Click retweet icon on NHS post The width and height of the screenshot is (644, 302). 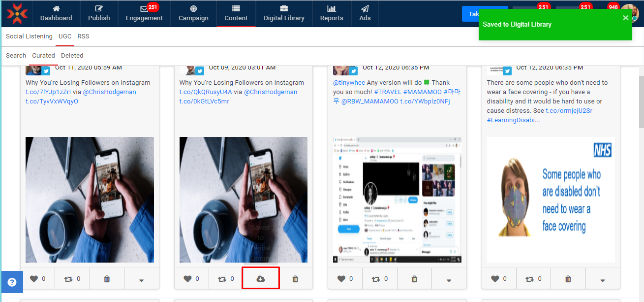coord(533,279)
